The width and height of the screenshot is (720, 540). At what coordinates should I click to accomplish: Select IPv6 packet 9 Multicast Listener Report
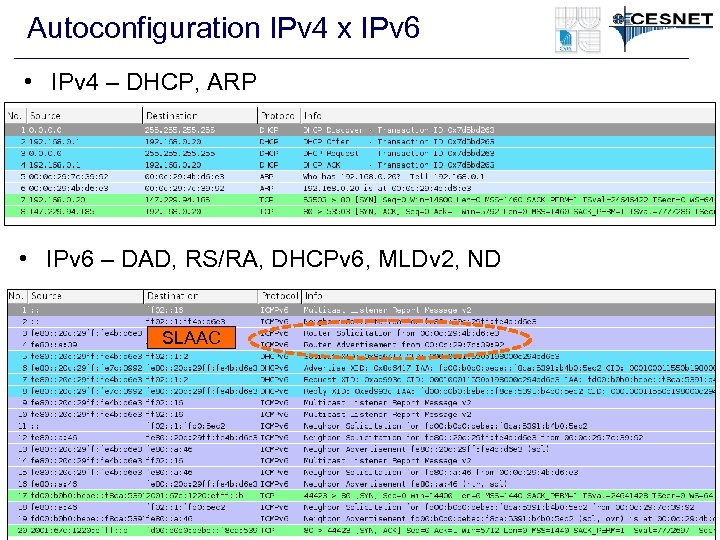tap(361, 403)
